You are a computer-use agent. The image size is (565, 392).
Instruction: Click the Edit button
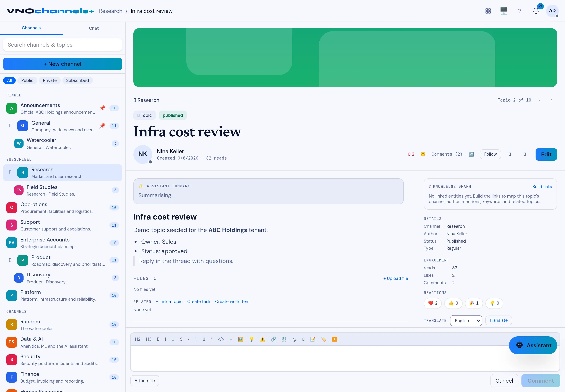(546, 154)
